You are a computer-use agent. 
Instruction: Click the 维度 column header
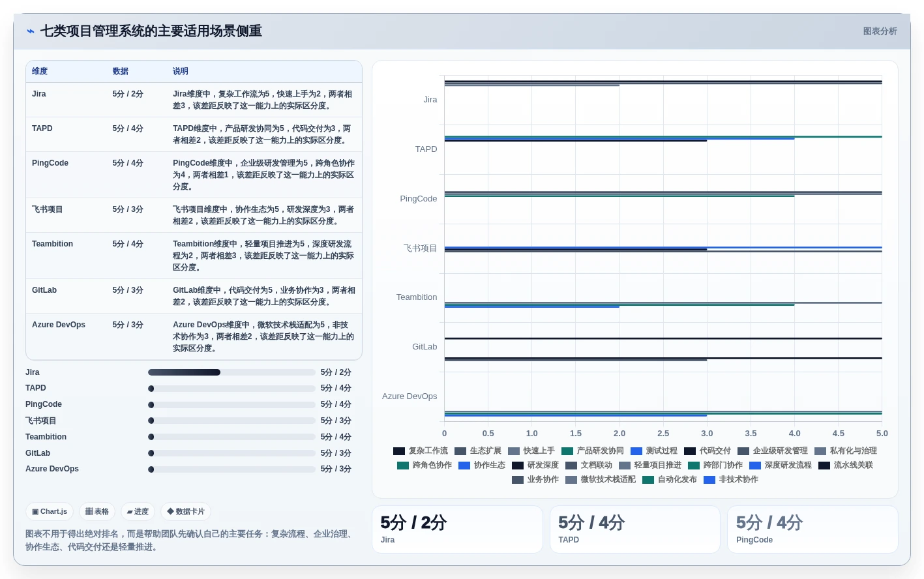pyautogui.click(x=40, y=71)
